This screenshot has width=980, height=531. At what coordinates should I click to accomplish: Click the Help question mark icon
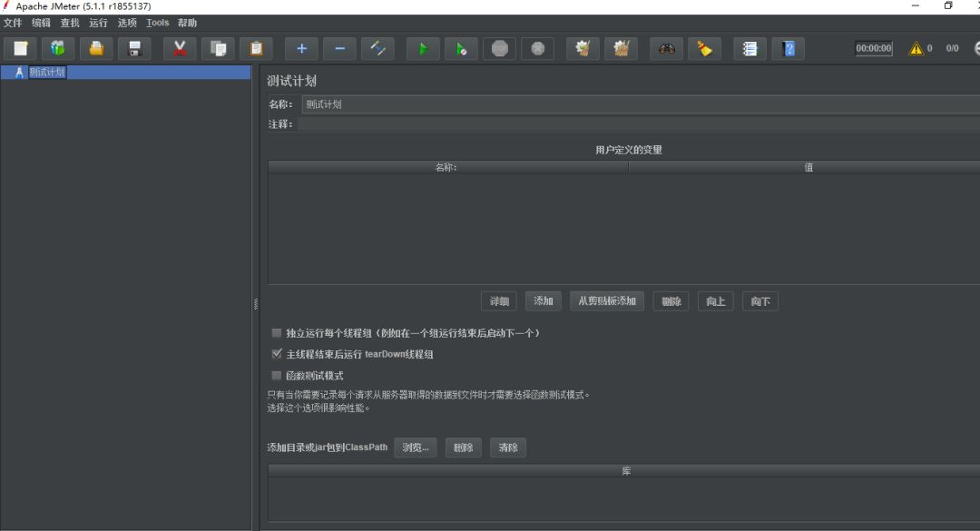click(789, 49)
